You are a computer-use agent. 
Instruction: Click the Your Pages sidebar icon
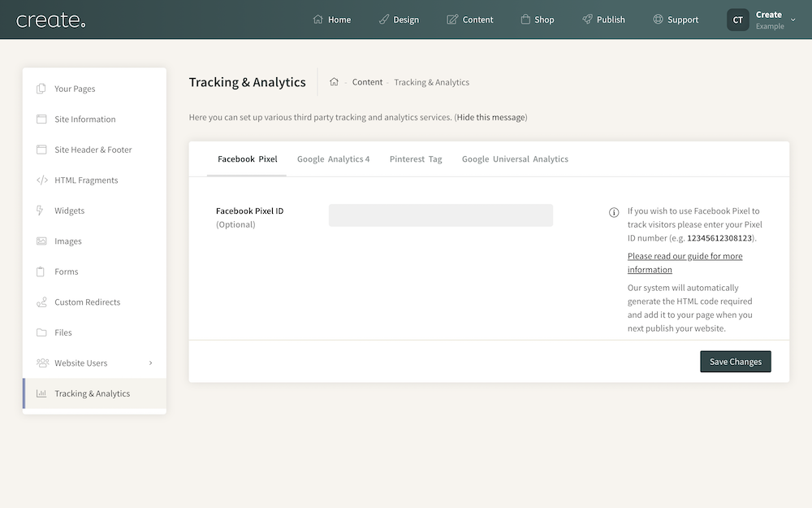tap(41, 89)
